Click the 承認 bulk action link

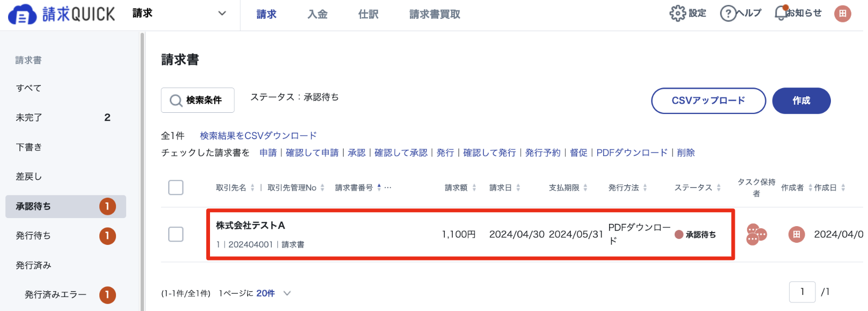click(357, 153)
